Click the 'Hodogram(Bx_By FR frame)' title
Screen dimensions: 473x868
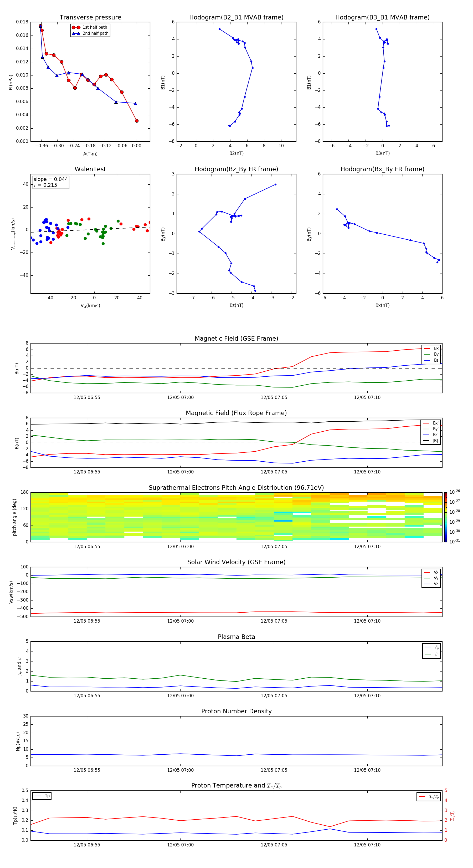pyautogui.click(x=382, y=169)
